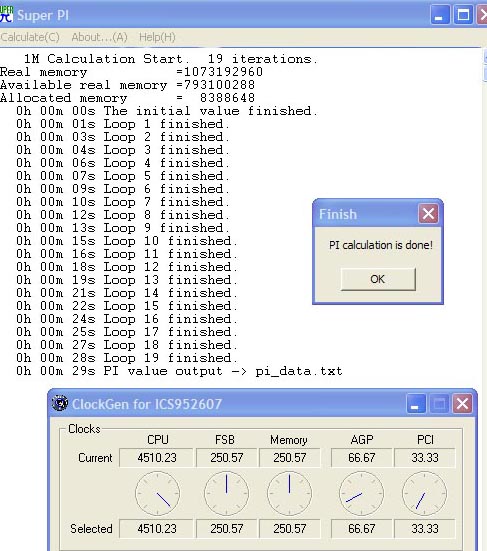Click the Super PI app icon
This screenshot has height=551, width=487.
(x=6, y=14)
